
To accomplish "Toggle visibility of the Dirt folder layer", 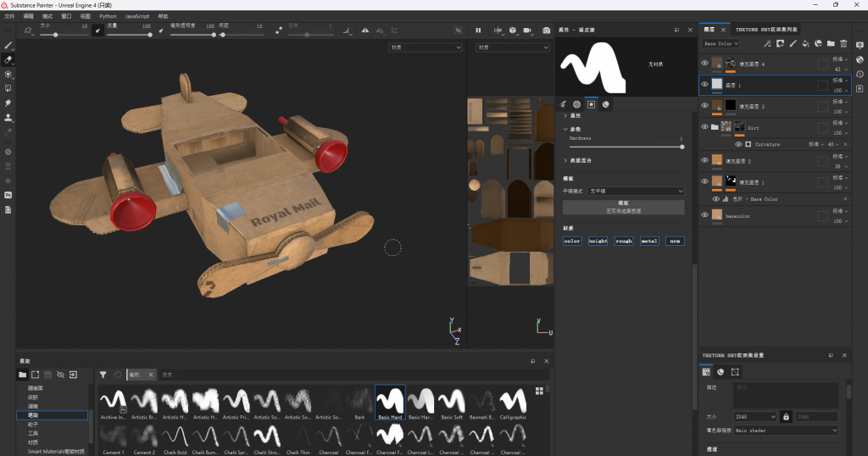I will (x=704, y=127).
